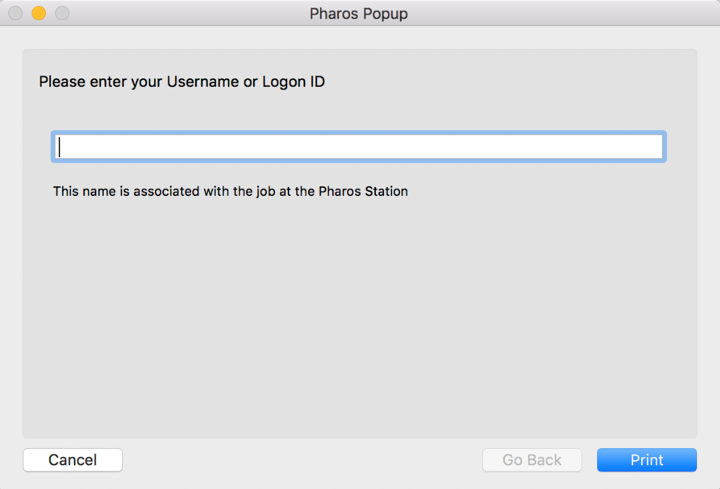Minimize the window with the yellow button
Image resolution: width=720 pixels, height=489 pixels.
tap(39, 13)
